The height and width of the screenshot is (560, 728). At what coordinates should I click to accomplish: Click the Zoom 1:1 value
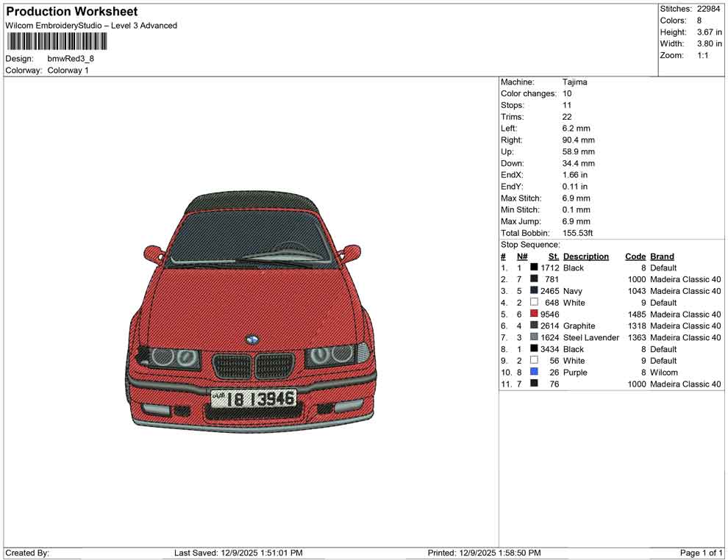702,54
